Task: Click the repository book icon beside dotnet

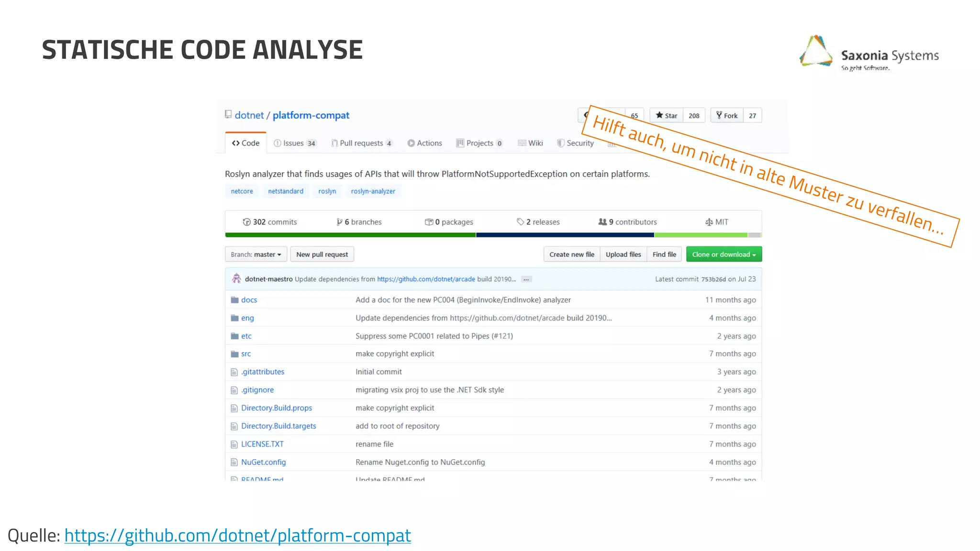Action: click(228, 115)
